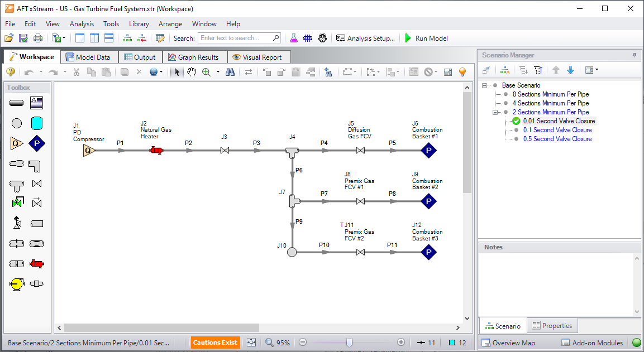Click the J3 valve junction on canvas
Viewport: 644px width, 352px height.
pyautogui.click(x=224, y=151)
